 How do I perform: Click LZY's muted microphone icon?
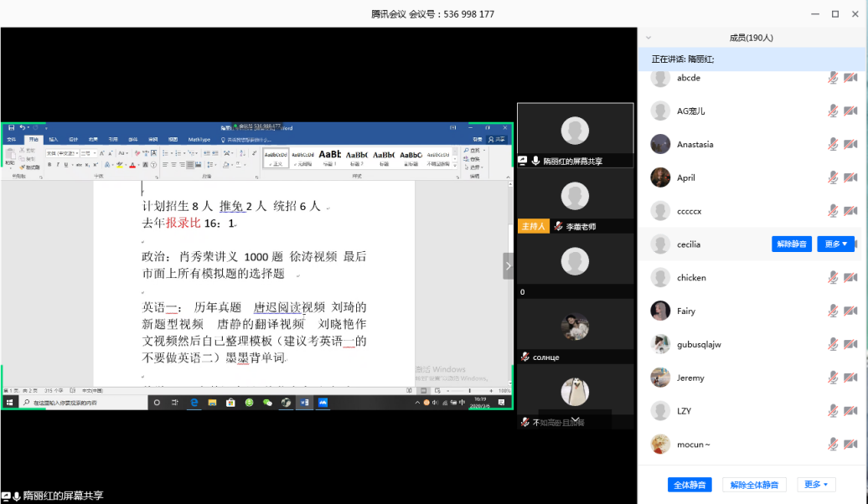click(833, 411)
